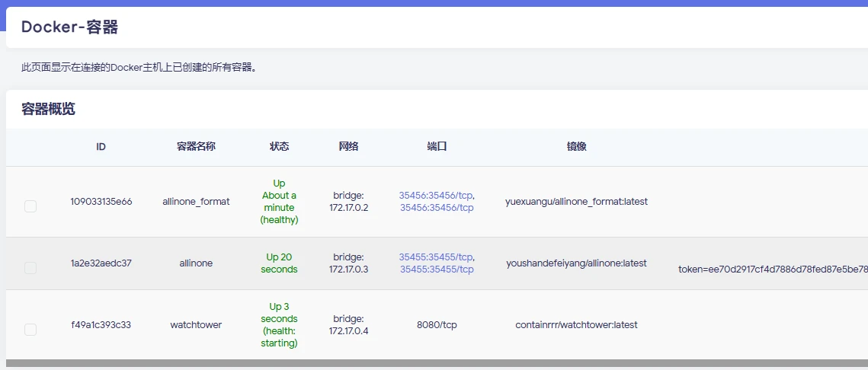The width and height of the screenshot is (868, 370).
Task: Open the first 35456:35456/tcp port link
Action: [x=437, y=195]
